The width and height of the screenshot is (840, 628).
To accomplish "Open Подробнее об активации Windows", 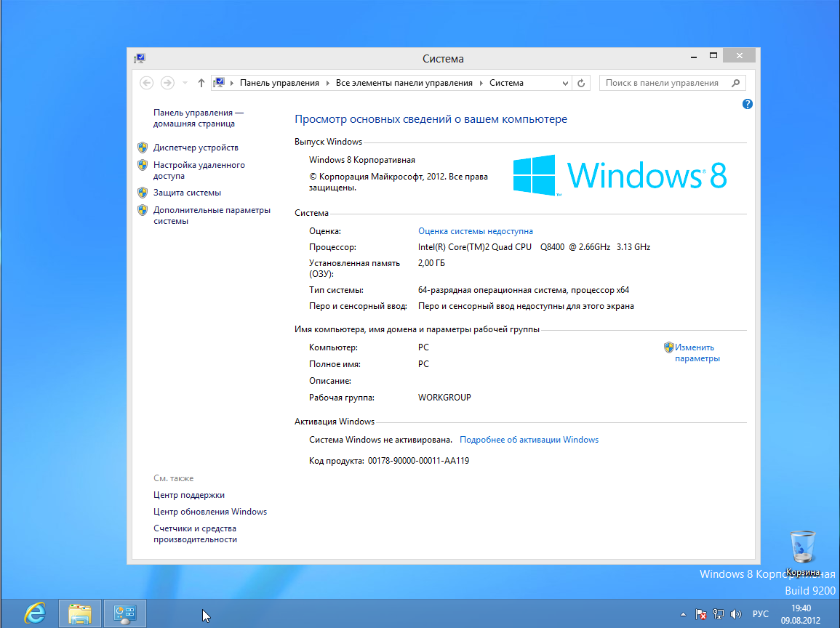I will [529, 440].
